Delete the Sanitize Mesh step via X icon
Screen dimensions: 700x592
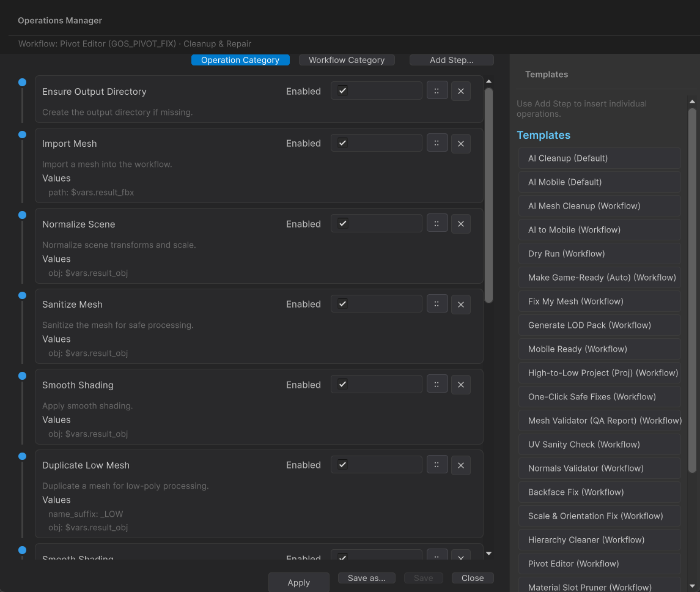tap(460, 305)
